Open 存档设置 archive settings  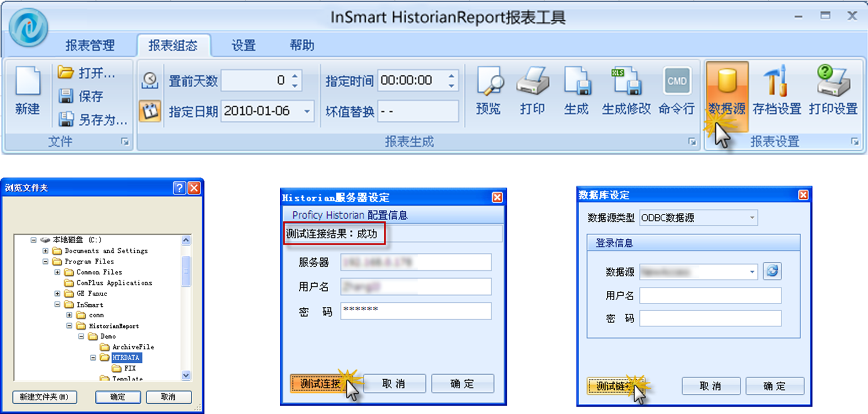777,91
